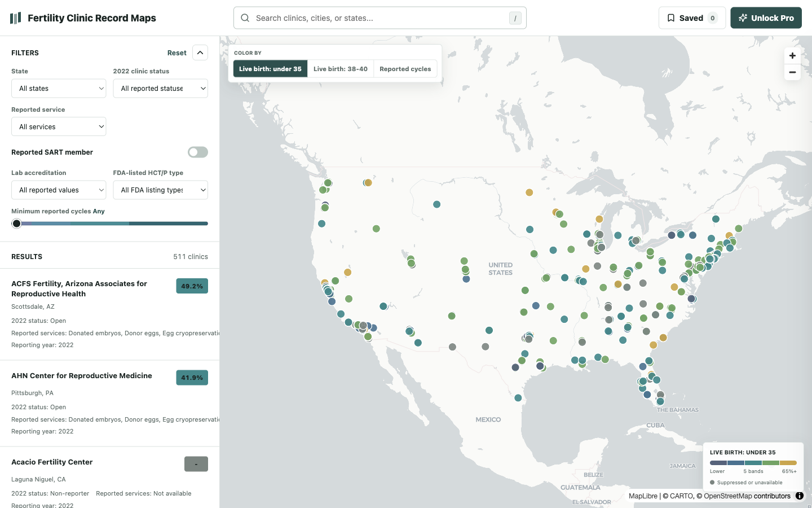Open the Lab accreditation dropdown
The height and width of the screenshot is (508, 812).
[x=59, y=190]
